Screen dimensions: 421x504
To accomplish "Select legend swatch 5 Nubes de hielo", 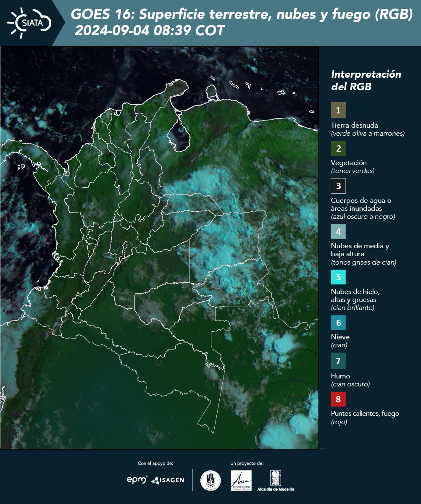I will pos(338,278).
